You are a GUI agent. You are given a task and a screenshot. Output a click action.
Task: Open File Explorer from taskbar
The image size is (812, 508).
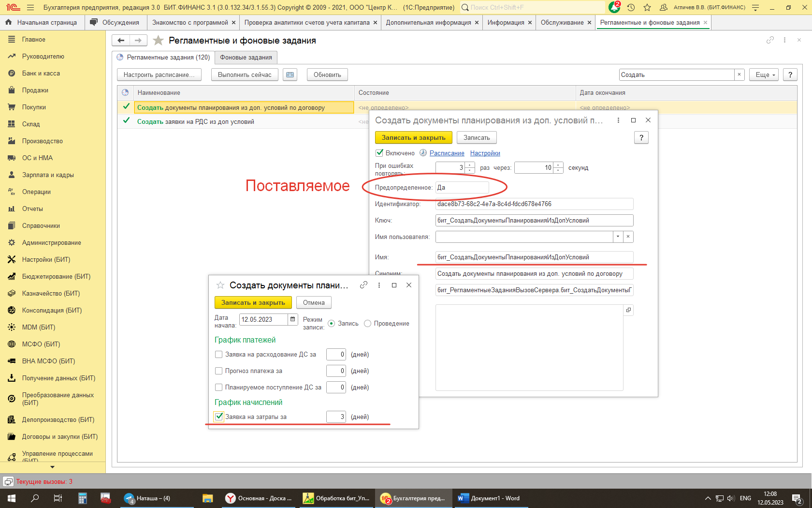(208, 498)
